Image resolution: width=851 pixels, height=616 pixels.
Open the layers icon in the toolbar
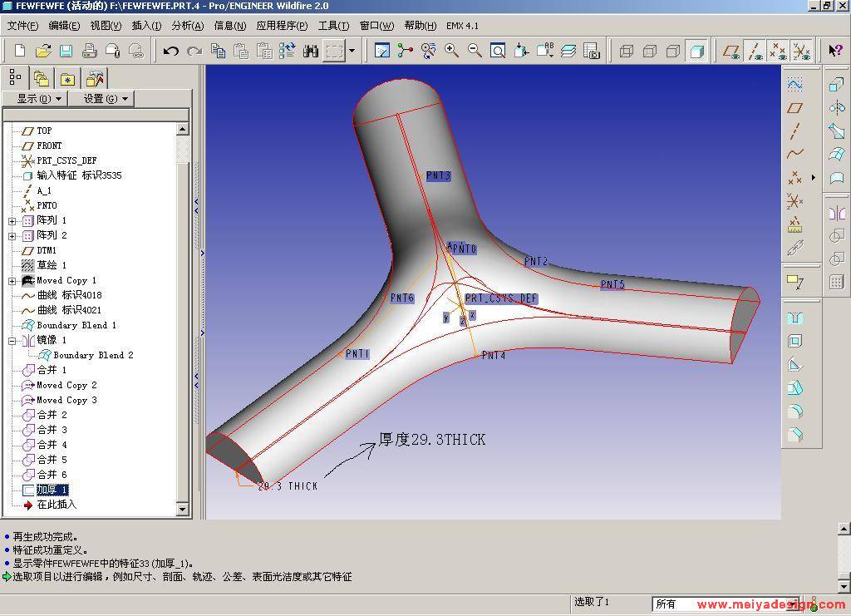(568, 51)
